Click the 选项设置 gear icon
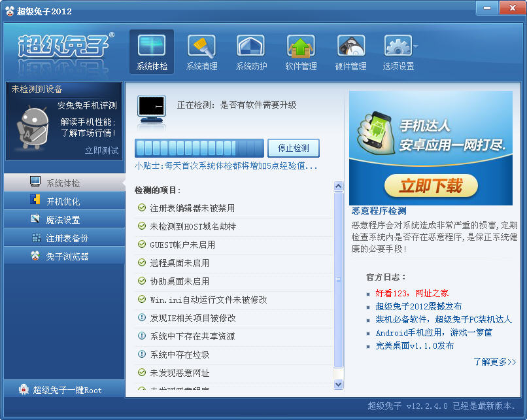 [398, 47]
